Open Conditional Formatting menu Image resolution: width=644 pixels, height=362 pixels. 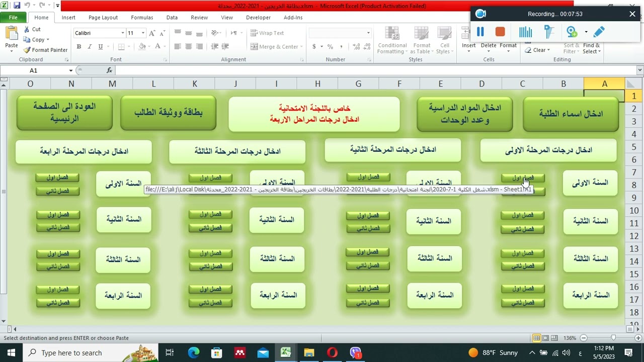[392, 40]
